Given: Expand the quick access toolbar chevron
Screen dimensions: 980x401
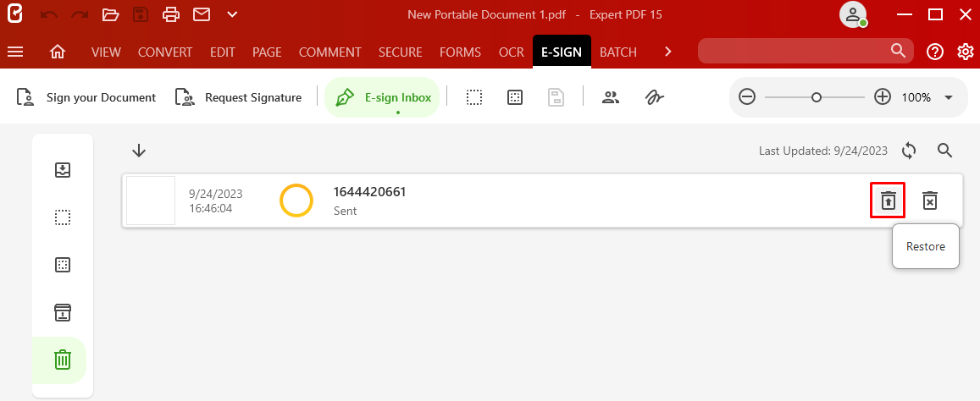Looking at the screenshot, I should pyautogui.click(x=232, y=14).
